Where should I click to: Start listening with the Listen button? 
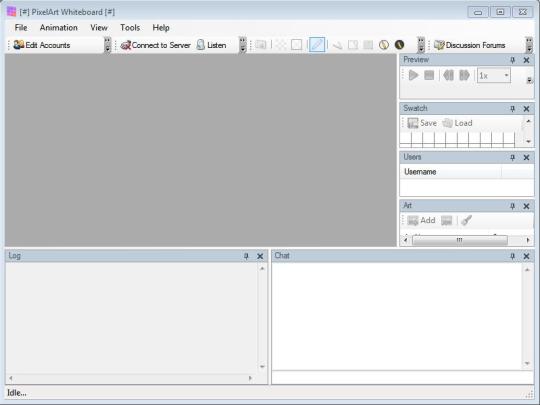pyautogui.click(x=211, y=45)
